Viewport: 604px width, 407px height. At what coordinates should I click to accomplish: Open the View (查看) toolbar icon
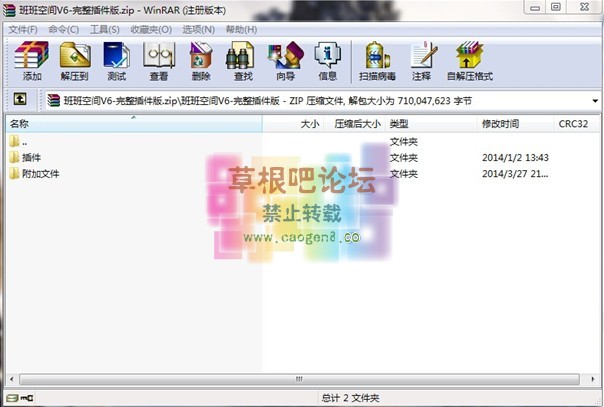click(x=159, y=61)
